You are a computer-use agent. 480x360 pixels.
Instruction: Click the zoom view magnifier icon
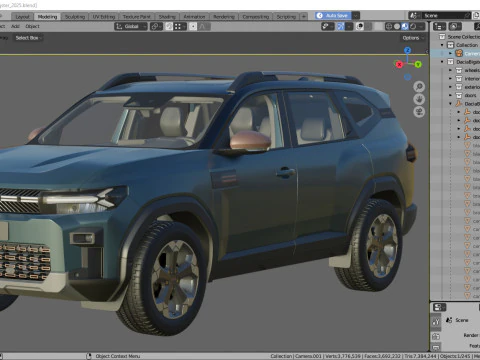[419, 87]
